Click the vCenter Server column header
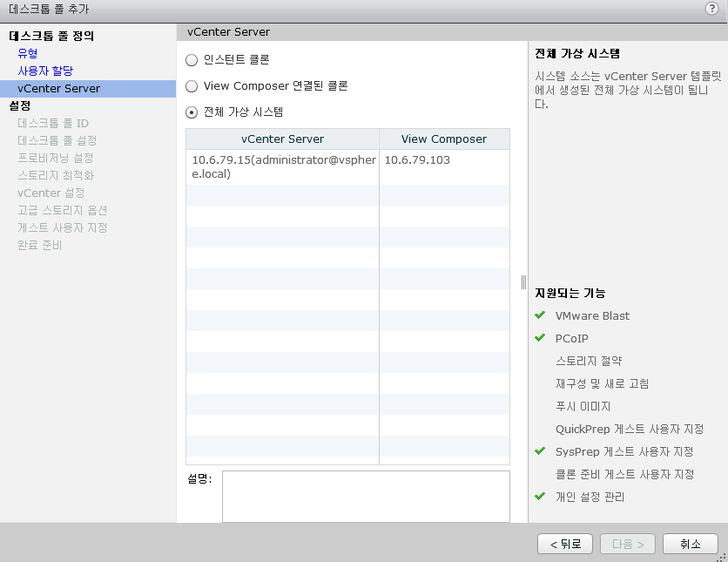The width and height of the screenshot is (728, 562). coord(282,139)
